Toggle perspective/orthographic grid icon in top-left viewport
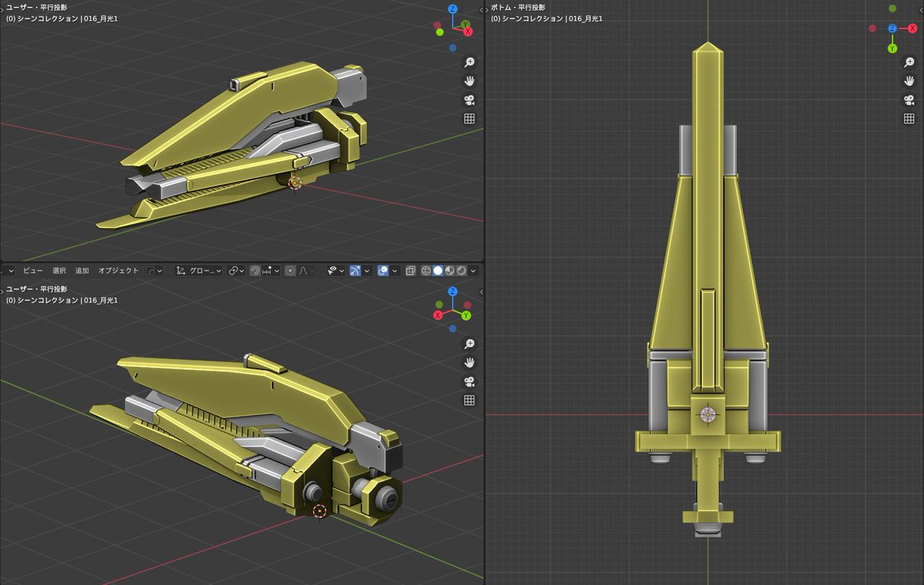Image resolution: width=924 pixels, height=585 pixels. point(469,119)
